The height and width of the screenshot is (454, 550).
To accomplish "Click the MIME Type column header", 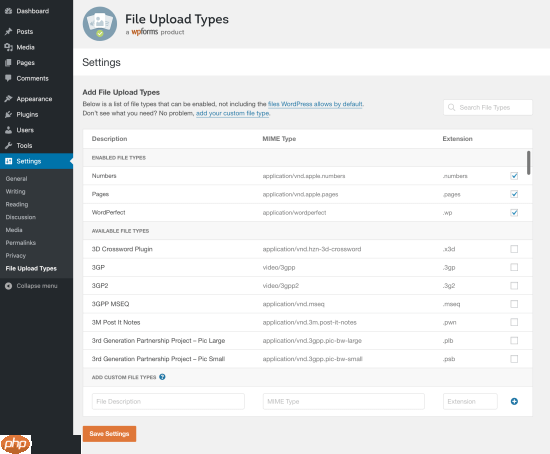I will 279,139.
